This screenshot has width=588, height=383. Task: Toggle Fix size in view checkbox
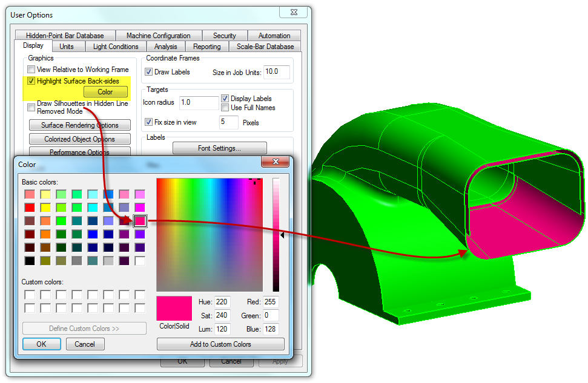[x=149, y=122]
